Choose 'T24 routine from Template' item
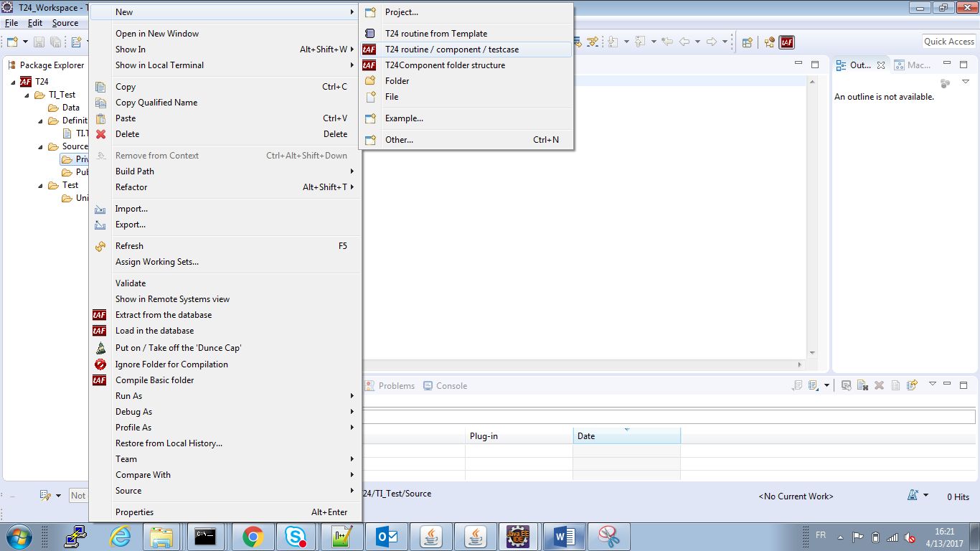Image resolution: width=980 pixels, height=551 pixels. [x=435, y=34]
